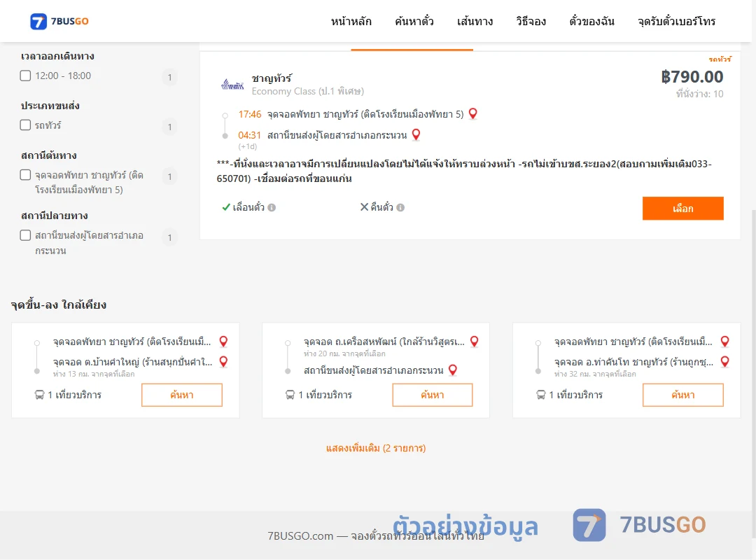Check the 12:00 - 18:00 departure time filter
This screenshot has height=560, width=756.
click(x=26, y=76)
